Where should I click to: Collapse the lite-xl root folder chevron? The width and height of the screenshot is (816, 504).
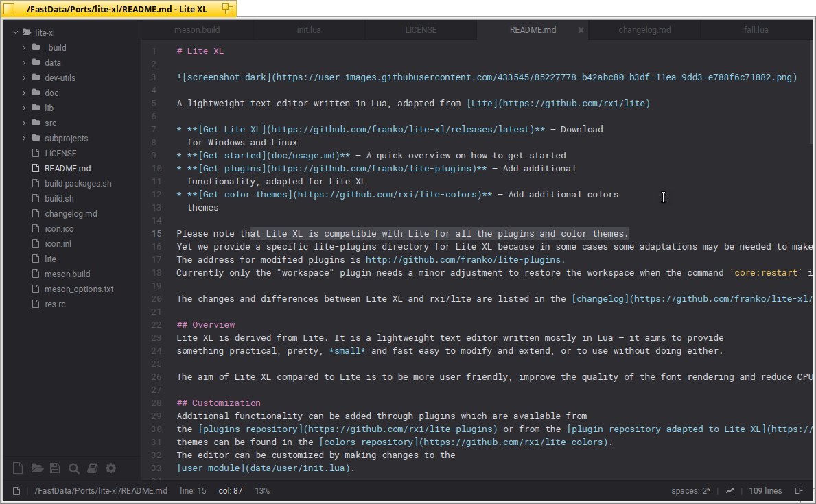pyautogui.click(x=16, y=32)
